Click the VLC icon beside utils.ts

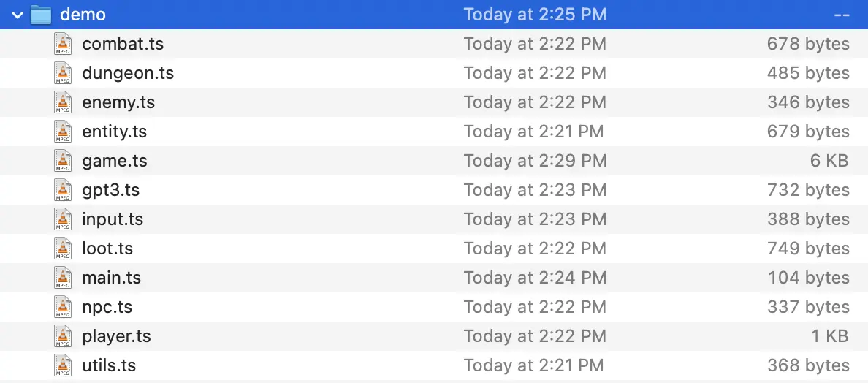pos(63,366)
